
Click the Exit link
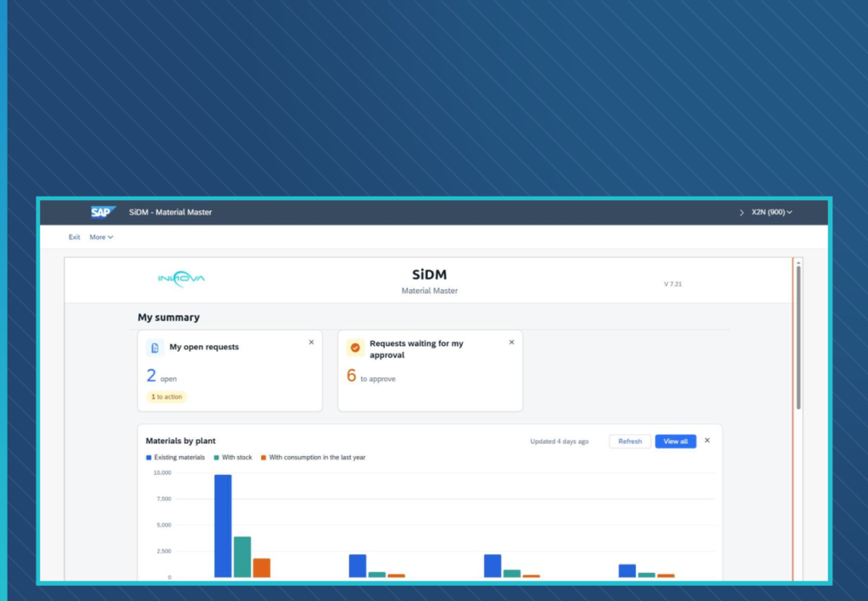(75, 237)
